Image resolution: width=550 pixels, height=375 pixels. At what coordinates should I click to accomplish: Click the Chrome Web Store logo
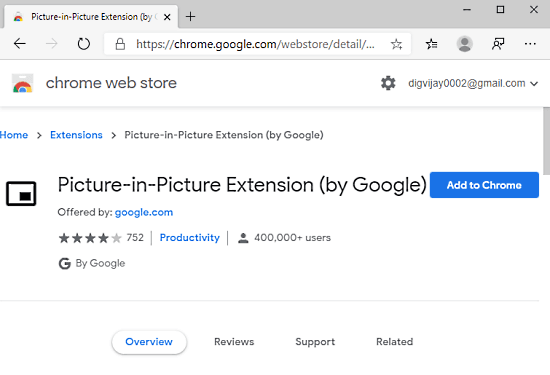point(22,83)
